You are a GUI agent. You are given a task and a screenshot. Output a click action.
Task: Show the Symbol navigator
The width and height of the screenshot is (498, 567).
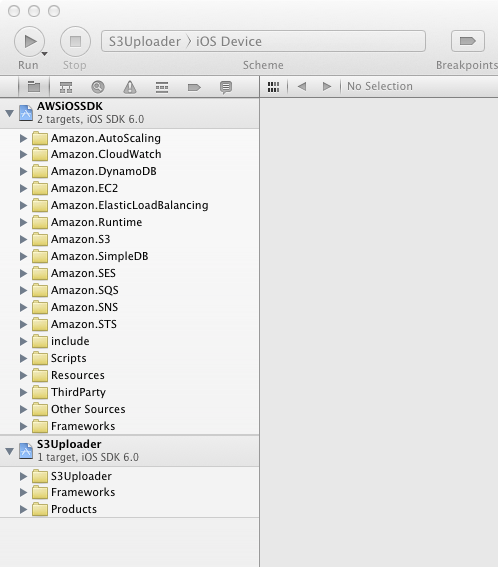coord(66,87)
